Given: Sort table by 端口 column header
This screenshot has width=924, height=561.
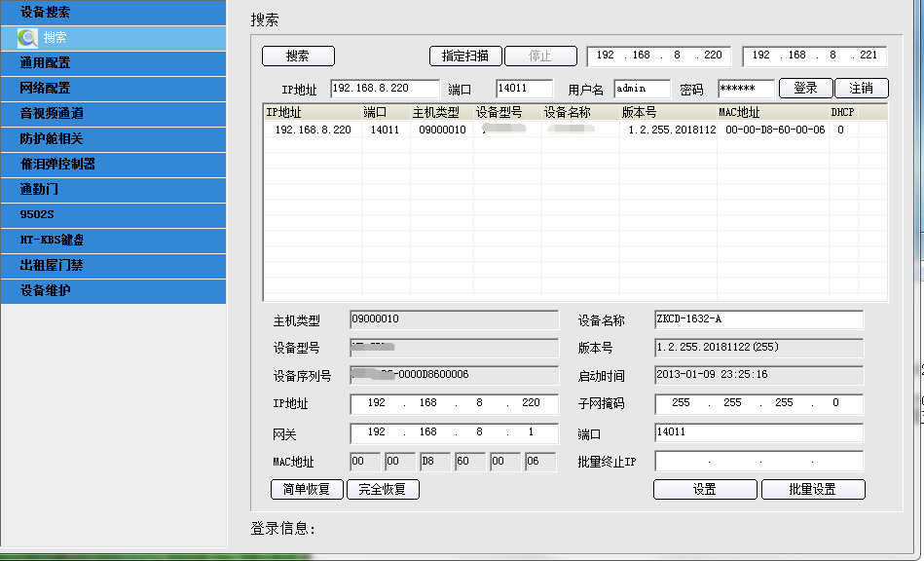Looking at the screenshot, I should click(386, 113).
